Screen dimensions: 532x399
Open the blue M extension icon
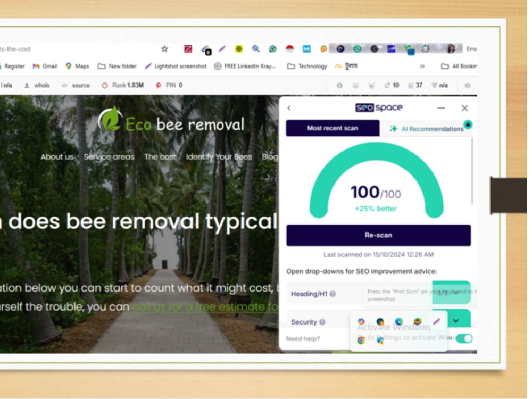306,49
